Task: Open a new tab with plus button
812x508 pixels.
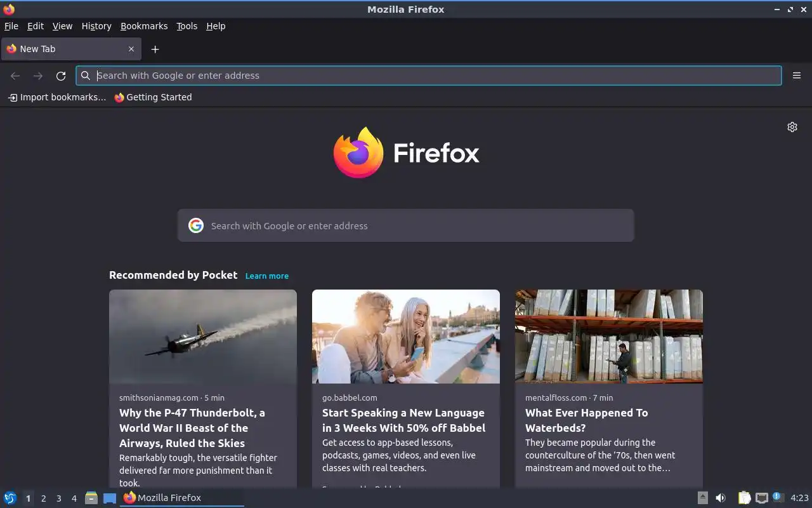Action: click(155, 49)
